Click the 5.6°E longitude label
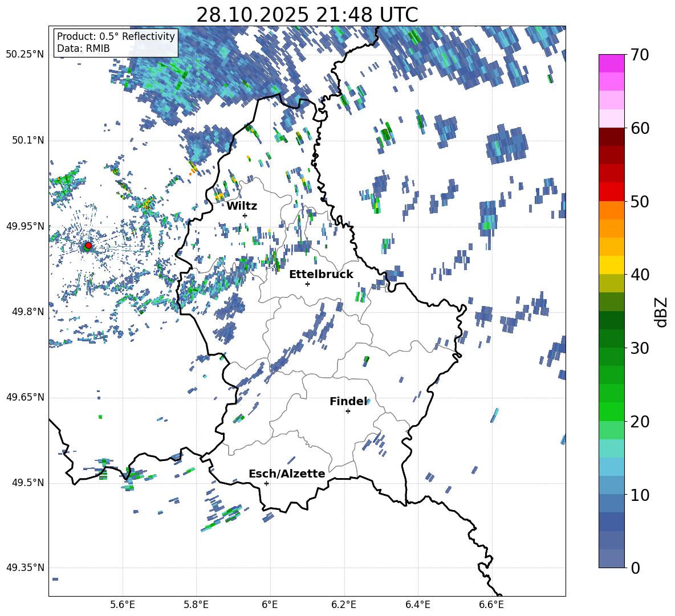 click(123, 605)
